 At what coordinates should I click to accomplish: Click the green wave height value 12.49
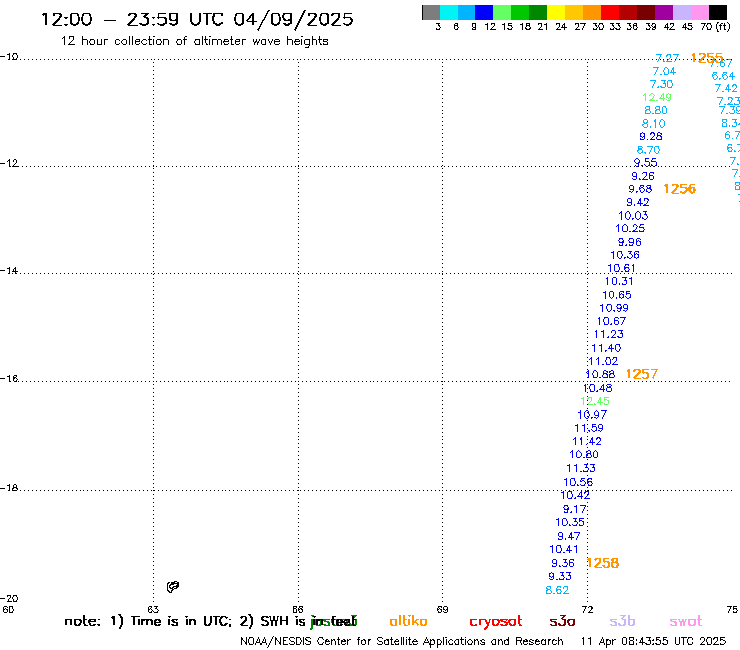[x=656, y=97]
